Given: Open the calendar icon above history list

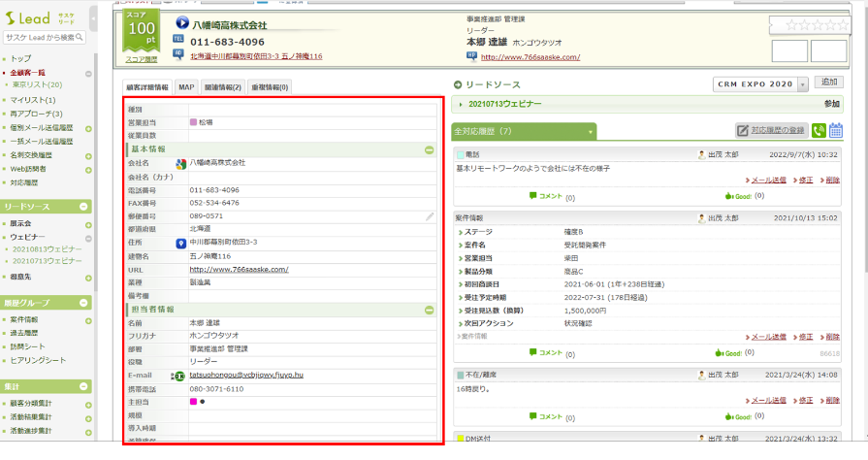Looking at the screenshot, I should (x=836, y=131).
